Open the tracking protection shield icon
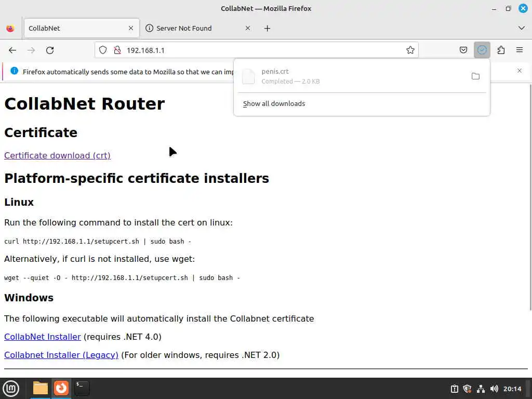The height and width of the screenshot is (399, 532). (x=103, y=50)
